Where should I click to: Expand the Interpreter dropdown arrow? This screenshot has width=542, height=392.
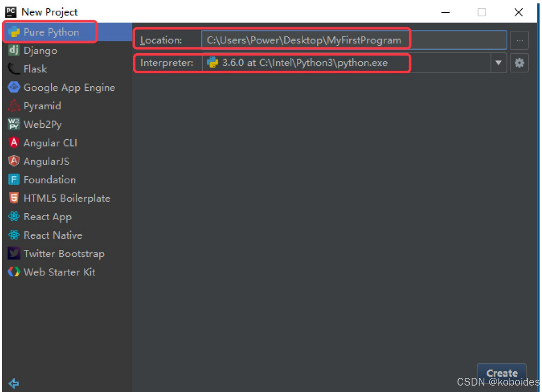pos(499,63)
